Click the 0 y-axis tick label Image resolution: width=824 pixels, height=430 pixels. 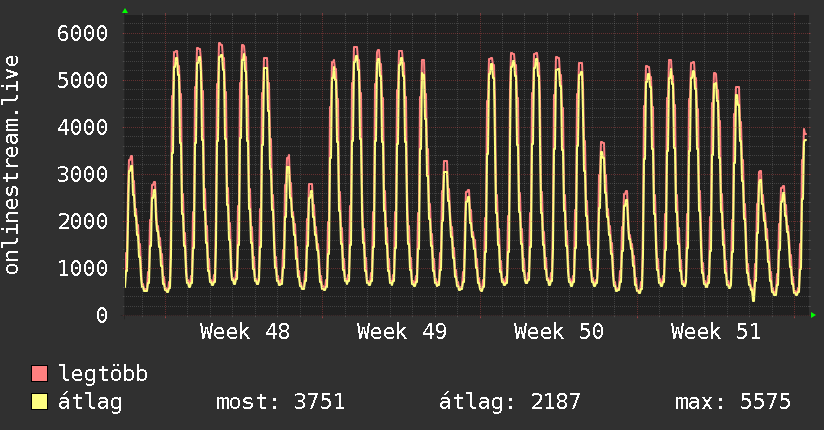101,316
